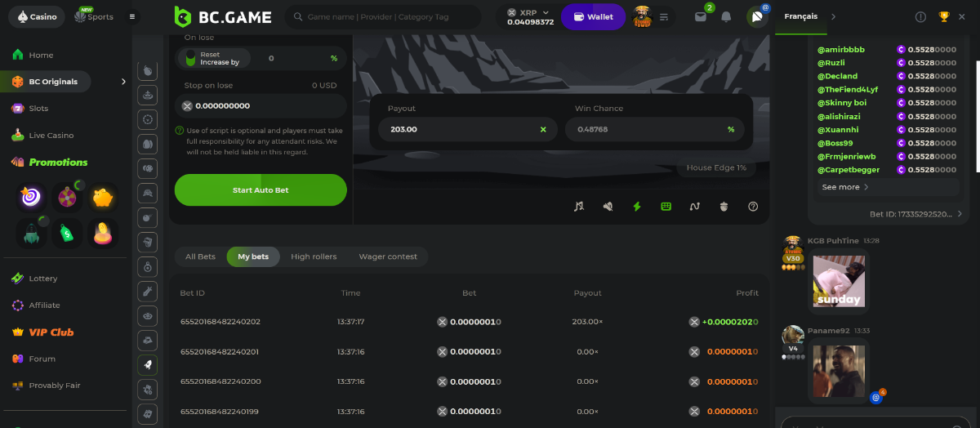Click the gold trophy icon in chat header
This screenshot has width=980, height=428.
[944, 16]
